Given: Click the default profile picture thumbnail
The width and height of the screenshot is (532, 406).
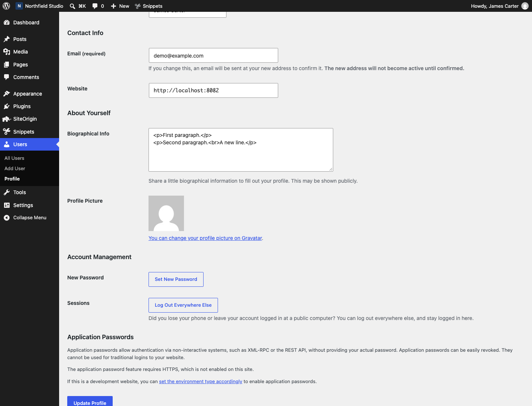Looking at the screenshot, I should (x=166, y=213).
